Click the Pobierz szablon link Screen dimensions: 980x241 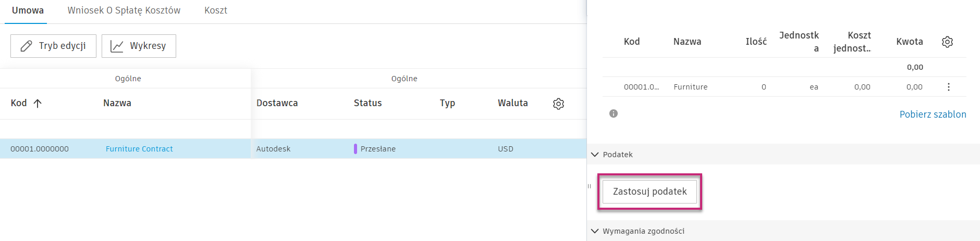point(933,115)
